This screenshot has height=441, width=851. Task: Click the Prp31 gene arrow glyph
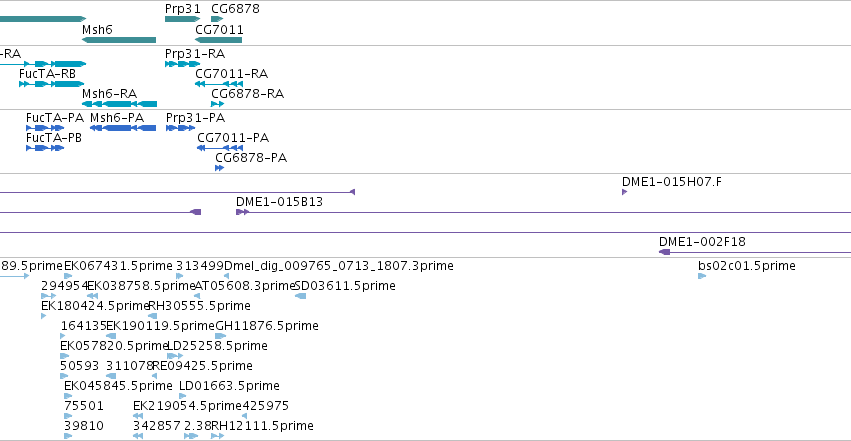point(182,19)
